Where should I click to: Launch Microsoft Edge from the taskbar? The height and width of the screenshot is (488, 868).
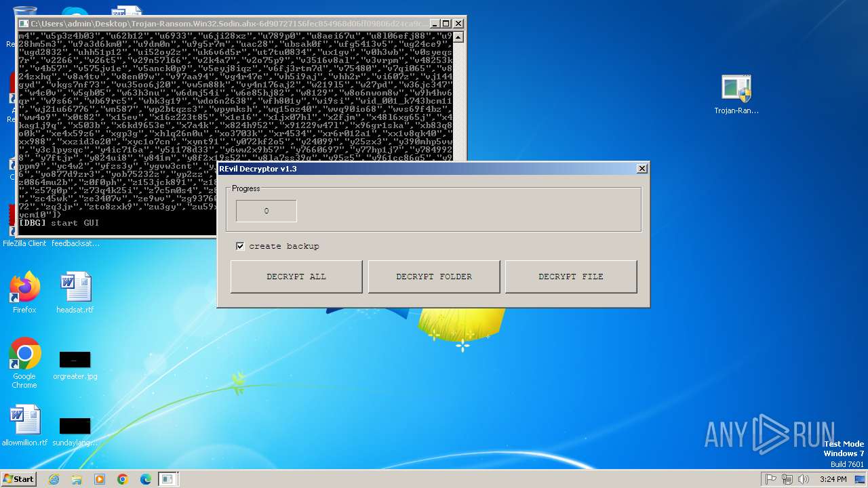146,479
